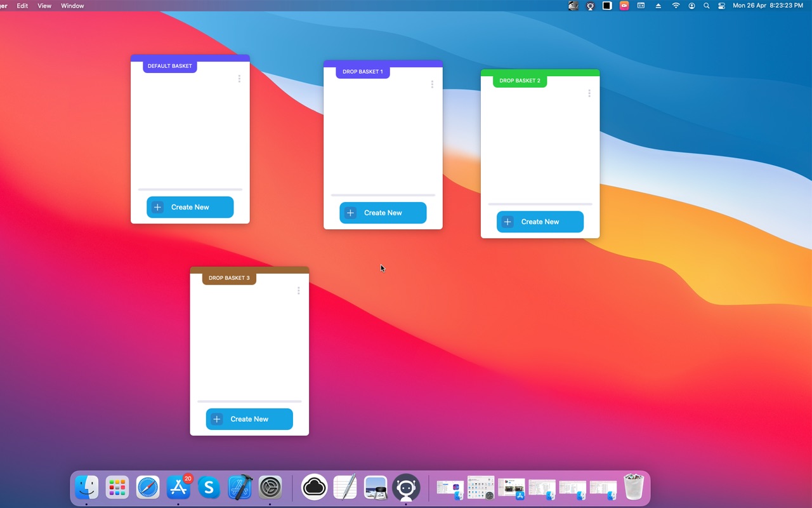Open options menu for Default Basket

[239, 79]
